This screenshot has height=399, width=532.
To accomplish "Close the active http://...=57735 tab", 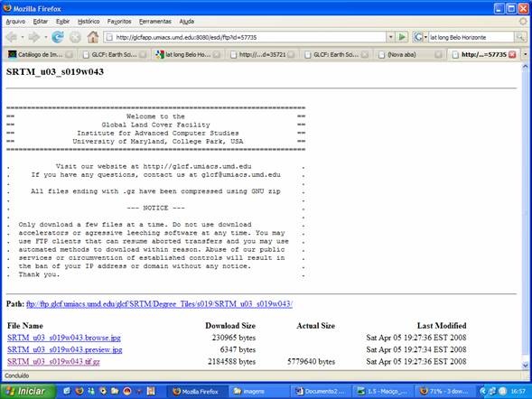I will pos(512,54).
